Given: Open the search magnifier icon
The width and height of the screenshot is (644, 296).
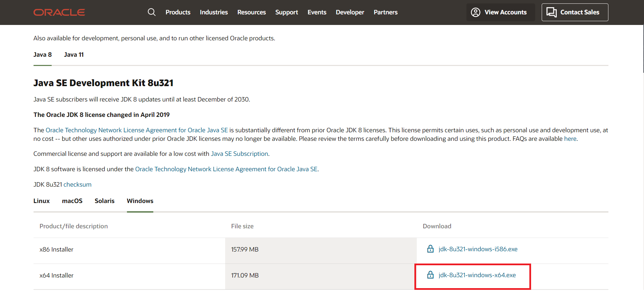Looking at the screenshot, I should 152,12.
